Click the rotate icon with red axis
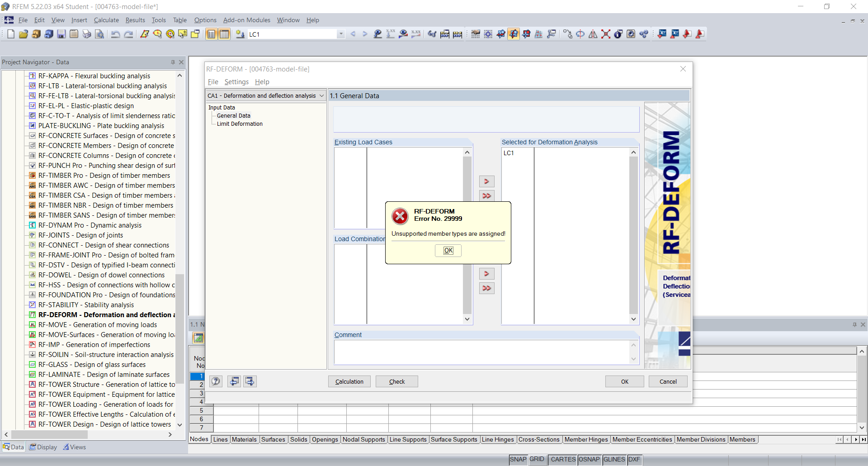Screen dimensions: 868x466 click(x=580, y=34)
